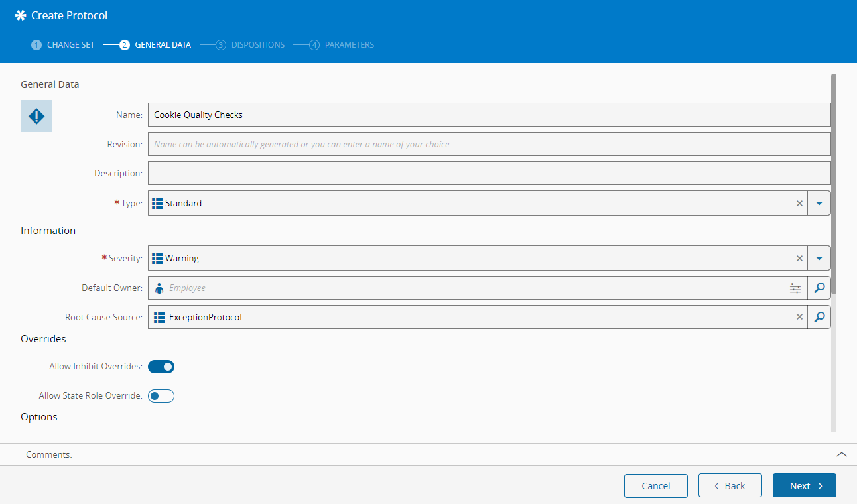The width and height of the screenshot is (857, 504).
Task: Jump to Parameters step
Action: pyautogui.click(x=342, y=45)
